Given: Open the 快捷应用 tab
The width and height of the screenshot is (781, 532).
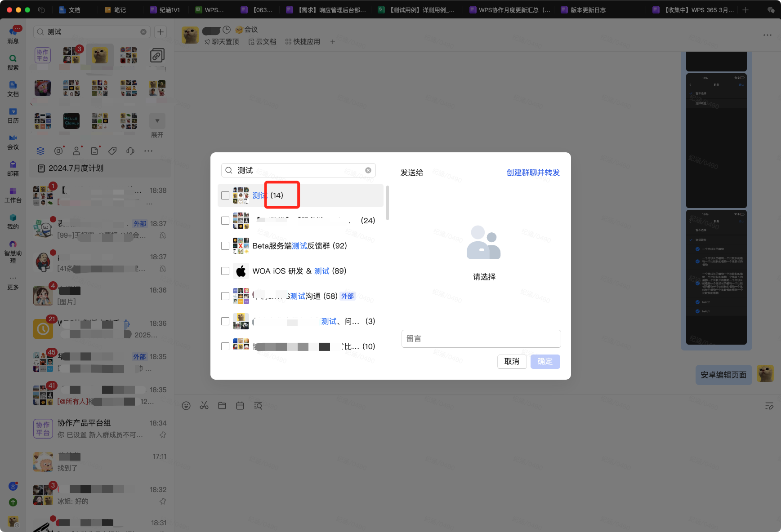Looking at the screenshot, I should [x=303, y=42].
